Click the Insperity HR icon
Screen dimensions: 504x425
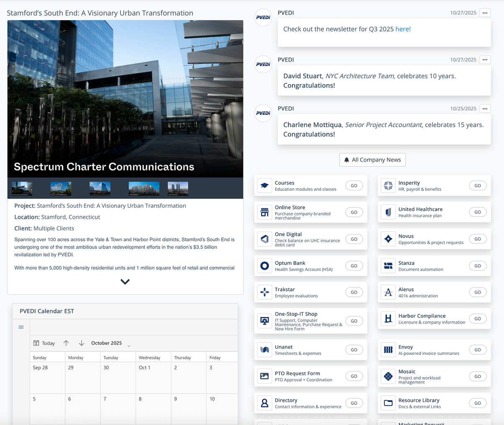tap(388, 185)
